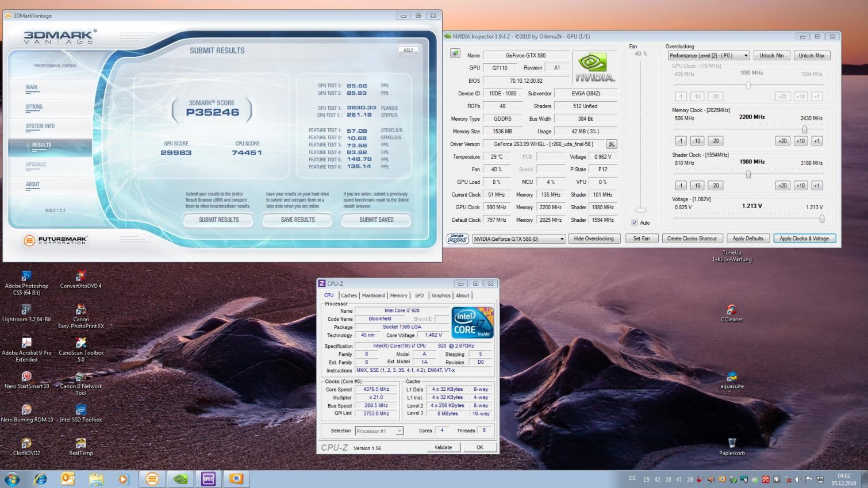Viewport: 868px width, 488px height.
Task: Open Internet Explorer from the taskbar
Action: point(40,478)
